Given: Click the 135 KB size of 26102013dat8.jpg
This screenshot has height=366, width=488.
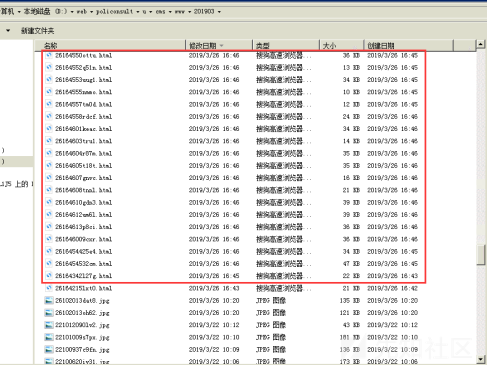Looking at the screenshot, I should (x=350, y=301).
